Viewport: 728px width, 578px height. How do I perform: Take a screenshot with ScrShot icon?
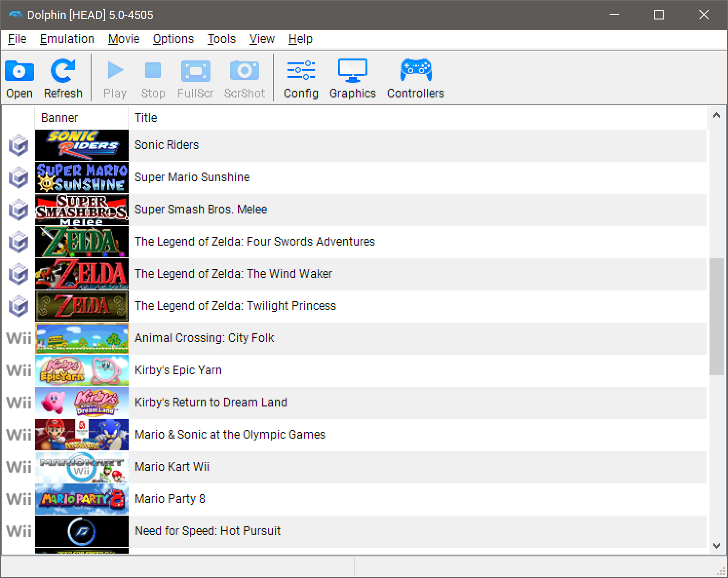tap(245, 78)
